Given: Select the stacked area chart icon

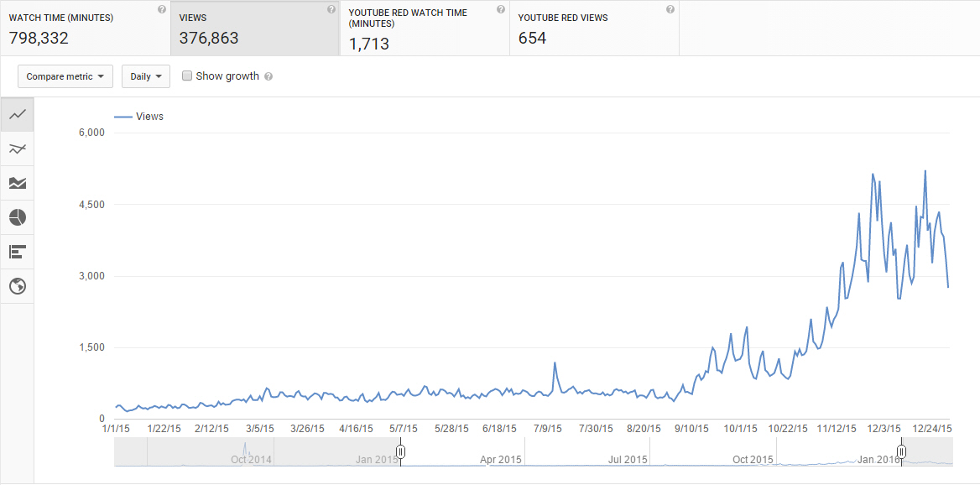Looking at the screenshot, I should (x=17, y=183).
